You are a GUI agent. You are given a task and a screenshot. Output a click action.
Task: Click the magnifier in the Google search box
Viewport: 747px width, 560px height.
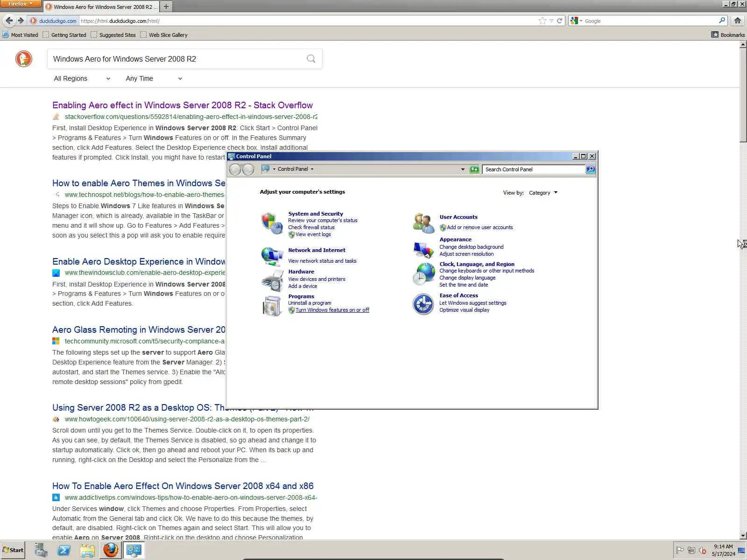point(722,21)
